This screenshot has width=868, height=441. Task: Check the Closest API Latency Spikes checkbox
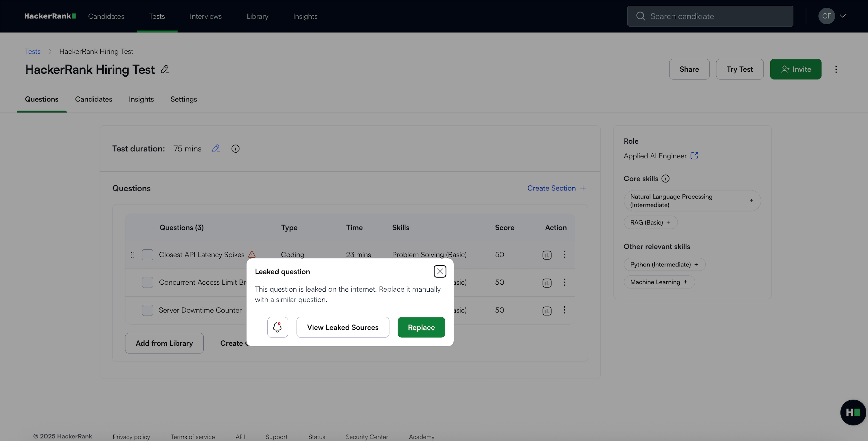pyautogui.click(x=147, y=255)
